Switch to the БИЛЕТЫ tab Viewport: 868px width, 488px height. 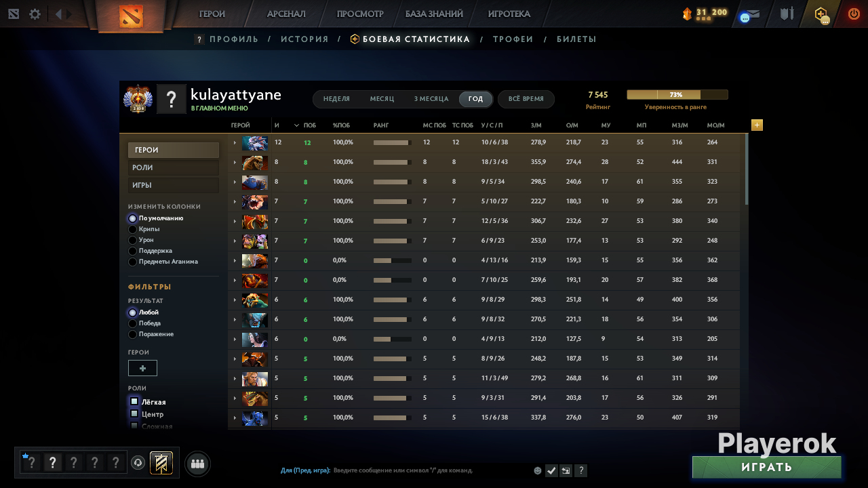pyautogui.click(x=576, y=39)
